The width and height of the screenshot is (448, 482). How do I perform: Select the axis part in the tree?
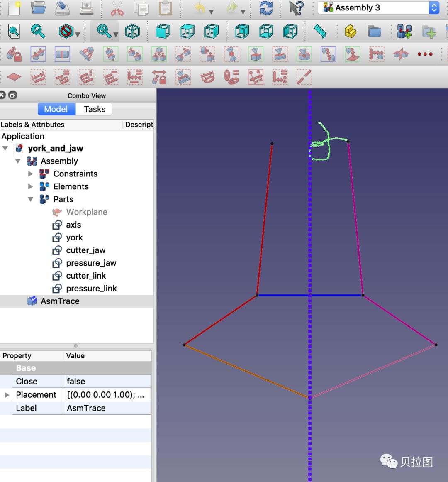click(73, 225)
